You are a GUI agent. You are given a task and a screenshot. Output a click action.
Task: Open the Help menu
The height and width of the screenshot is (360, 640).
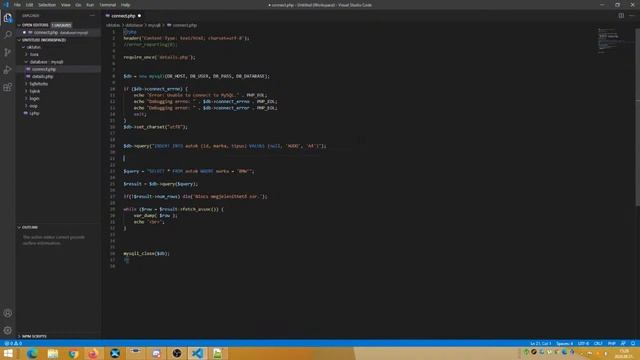(125, 5)
